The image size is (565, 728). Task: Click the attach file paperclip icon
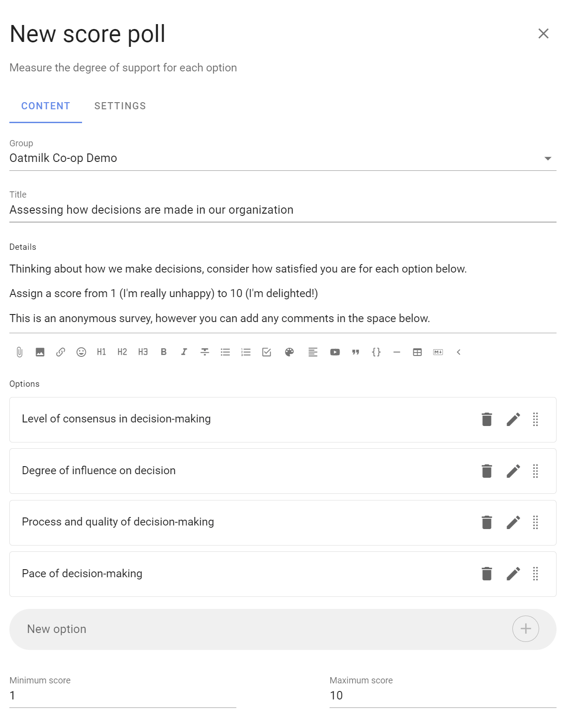point(20,352)
